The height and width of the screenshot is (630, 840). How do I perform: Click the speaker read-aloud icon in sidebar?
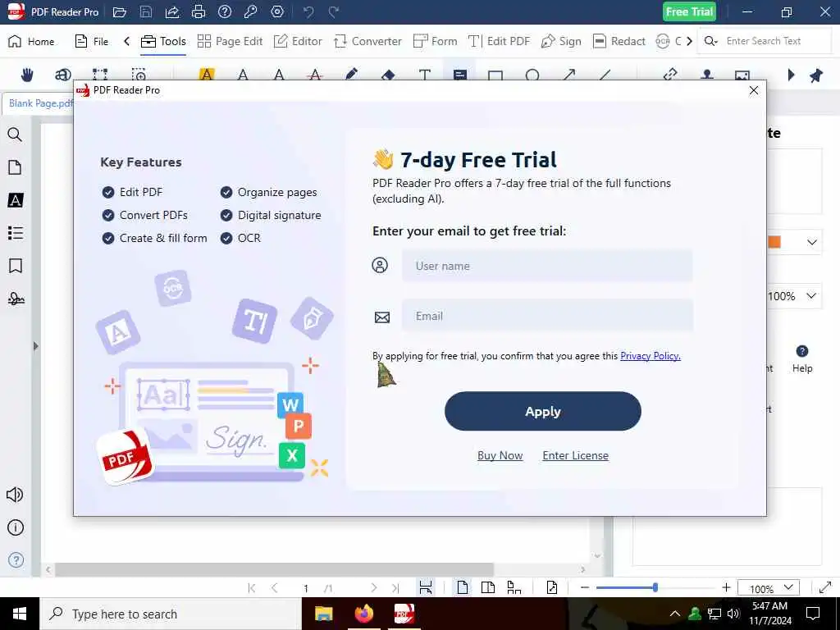coord(15,495)
